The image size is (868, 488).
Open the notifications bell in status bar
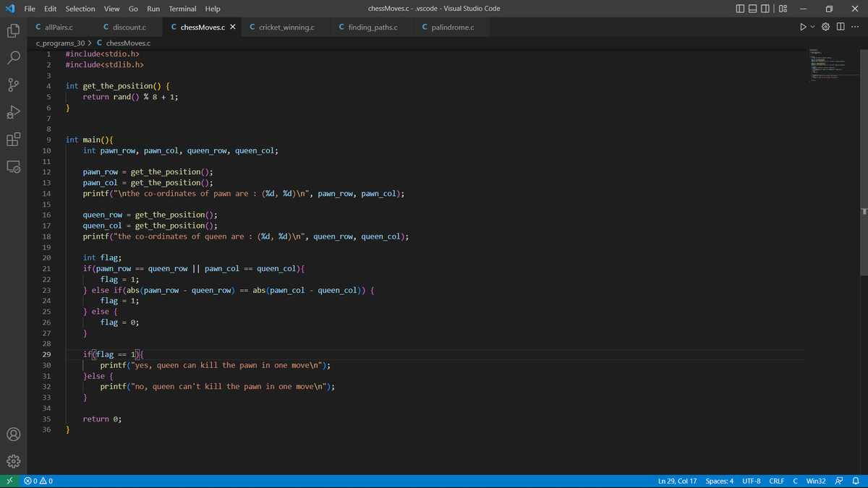[855, 481]
